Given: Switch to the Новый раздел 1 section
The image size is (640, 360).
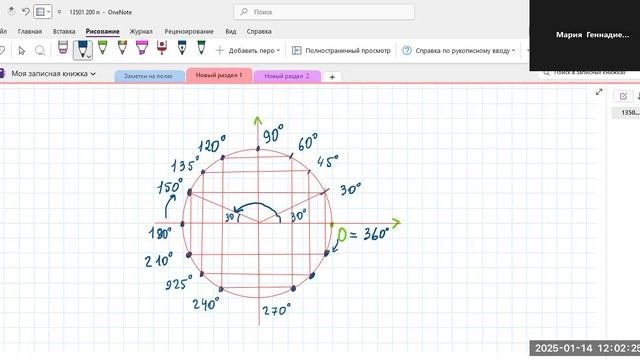Looking at the screenshot, I should click(219, 76).
